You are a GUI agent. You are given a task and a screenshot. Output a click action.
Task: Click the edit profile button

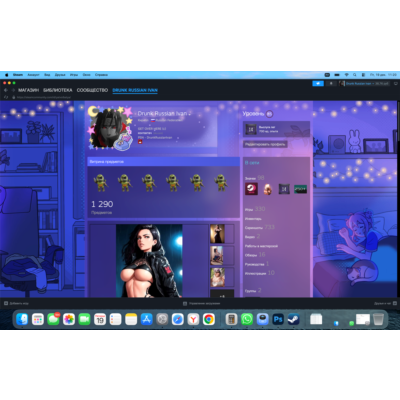265,144
